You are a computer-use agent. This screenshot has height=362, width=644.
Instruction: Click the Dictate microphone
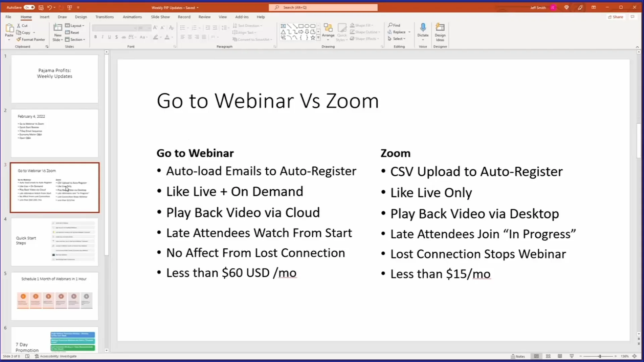click(423, 27)
